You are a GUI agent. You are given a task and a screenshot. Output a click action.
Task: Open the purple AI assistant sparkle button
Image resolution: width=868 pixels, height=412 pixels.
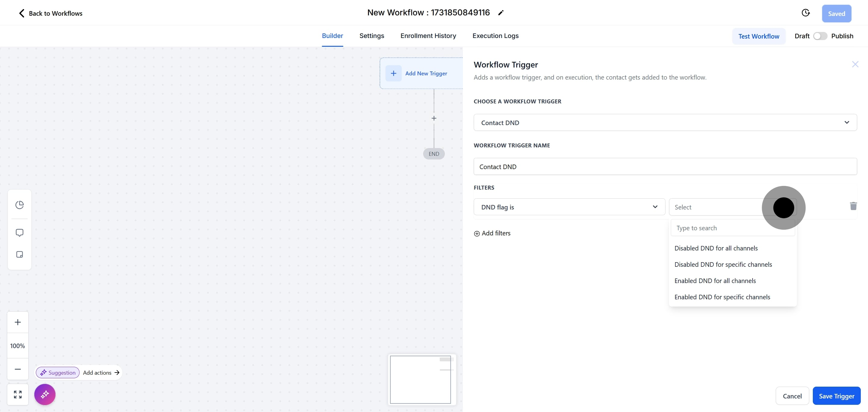45,395
